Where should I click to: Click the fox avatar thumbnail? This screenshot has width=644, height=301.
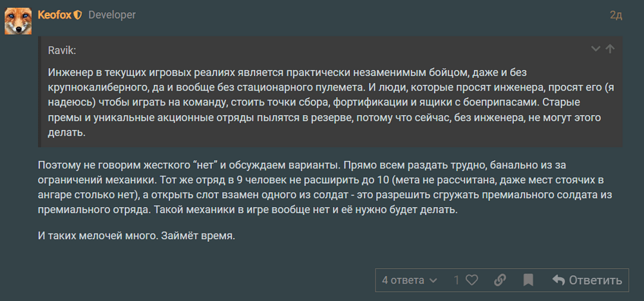coord(19,21)
